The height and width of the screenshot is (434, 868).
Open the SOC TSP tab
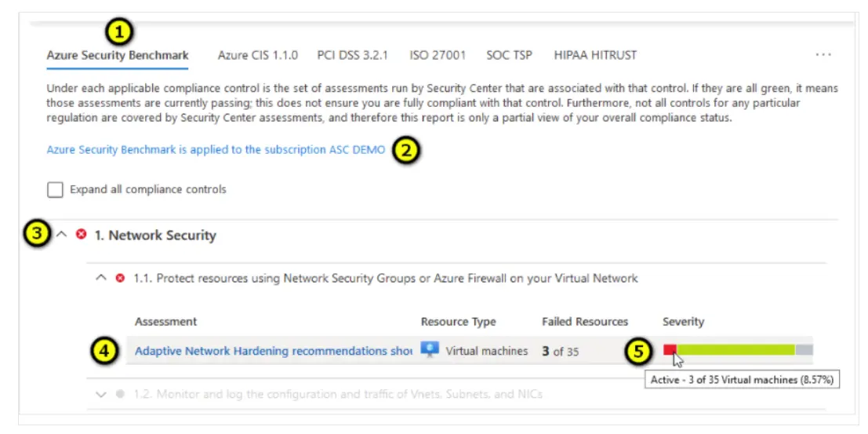(510, 56)
